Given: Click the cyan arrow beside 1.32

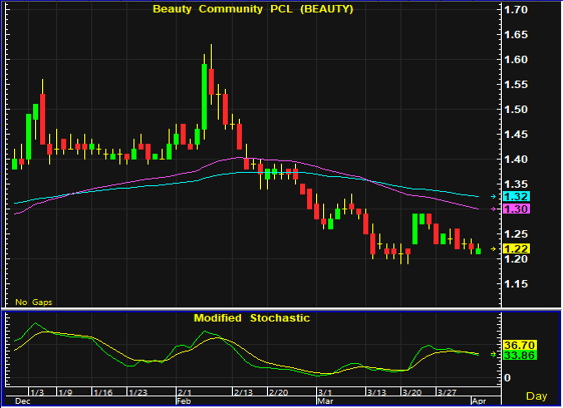Looking at the screenshot, I should [x=493, y=196].
